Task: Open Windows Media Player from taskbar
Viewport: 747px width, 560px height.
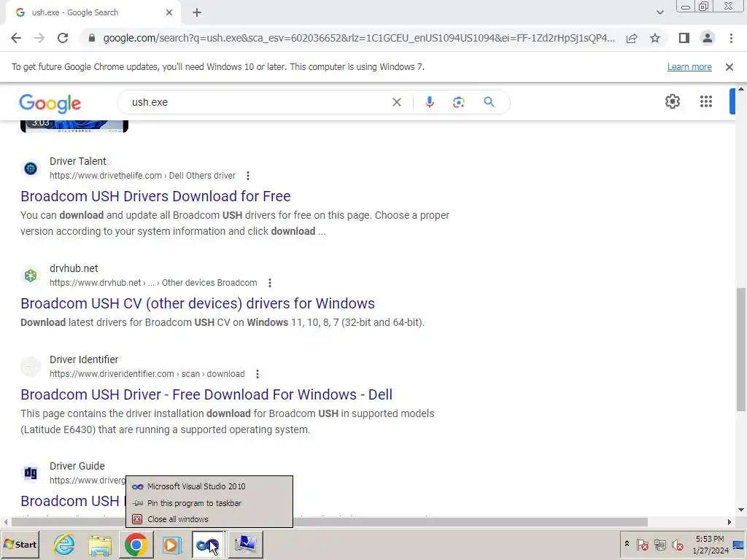Action: click(x=171, y=544)
